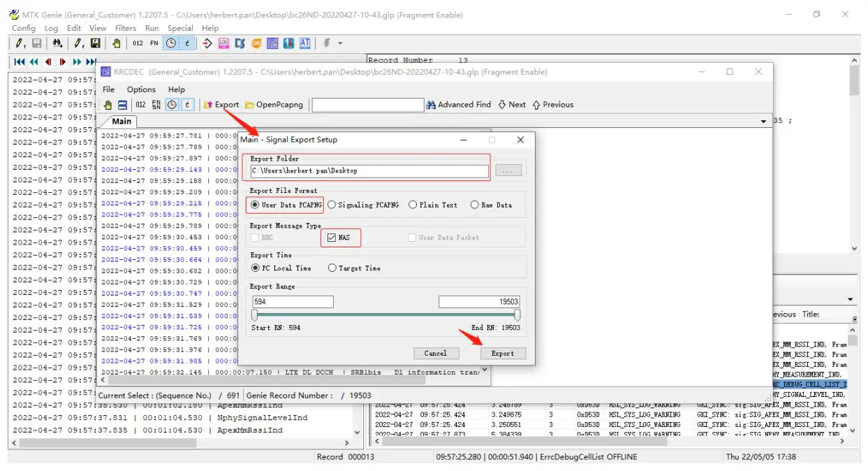The image size is (868, 471).
Task: Click Cancel in Signal Export Setup dialog
Action: pos(436,353)
